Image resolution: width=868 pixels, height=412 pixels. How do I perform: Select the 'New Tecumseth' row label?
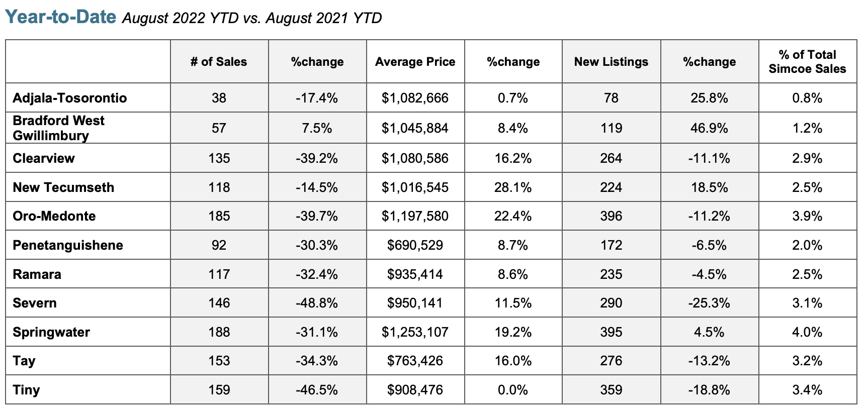[x=63, y=187]
